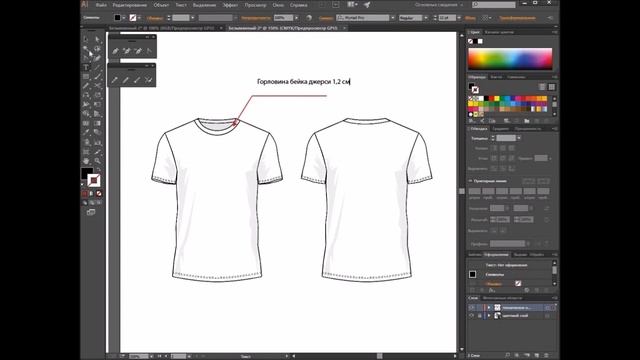The width and height of the screenshot is (640, 360).
Task: Open the Объект menu
Action: 161,5
